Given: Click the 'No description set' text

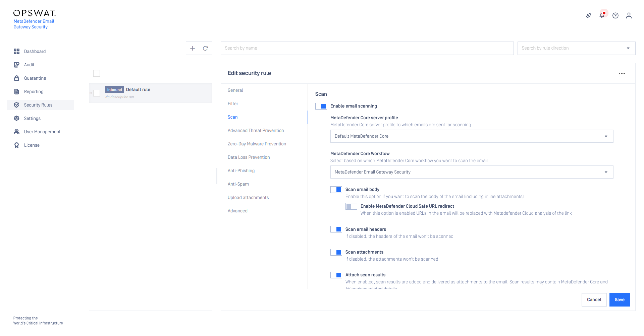Looking at the screenshot, I should [x=119, y=97].
